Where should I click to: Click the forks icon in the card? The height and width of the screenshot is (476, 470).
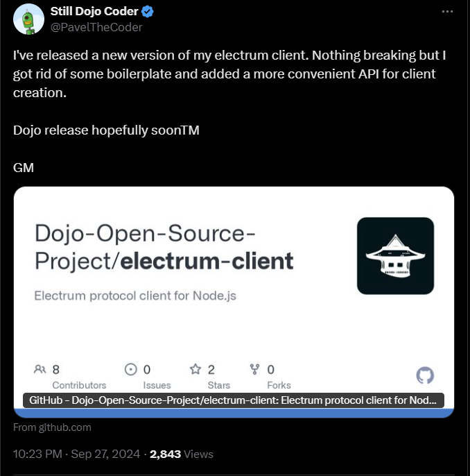[x=254, y=369]
